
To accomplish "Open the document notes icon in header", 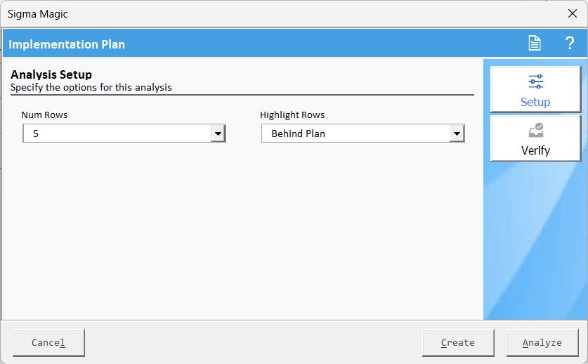I will pos(535,44).
